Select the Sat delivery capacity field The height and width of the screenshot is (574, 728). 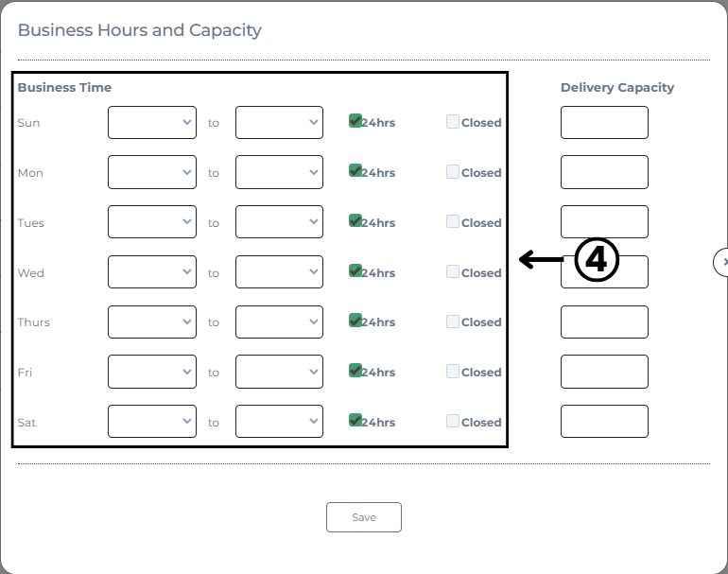click(604, 421)
